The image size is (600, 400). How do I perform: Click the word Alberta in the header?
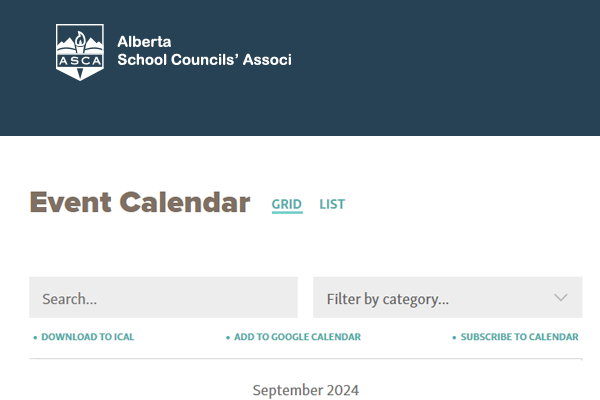pos(144,42)
